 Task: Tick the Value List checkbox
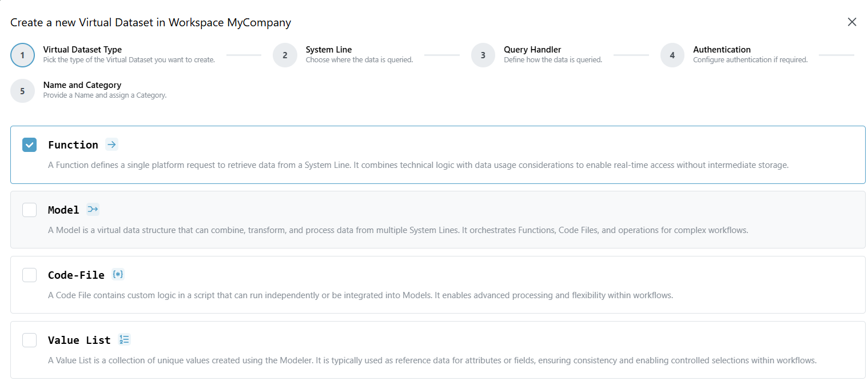pos(30,340)
